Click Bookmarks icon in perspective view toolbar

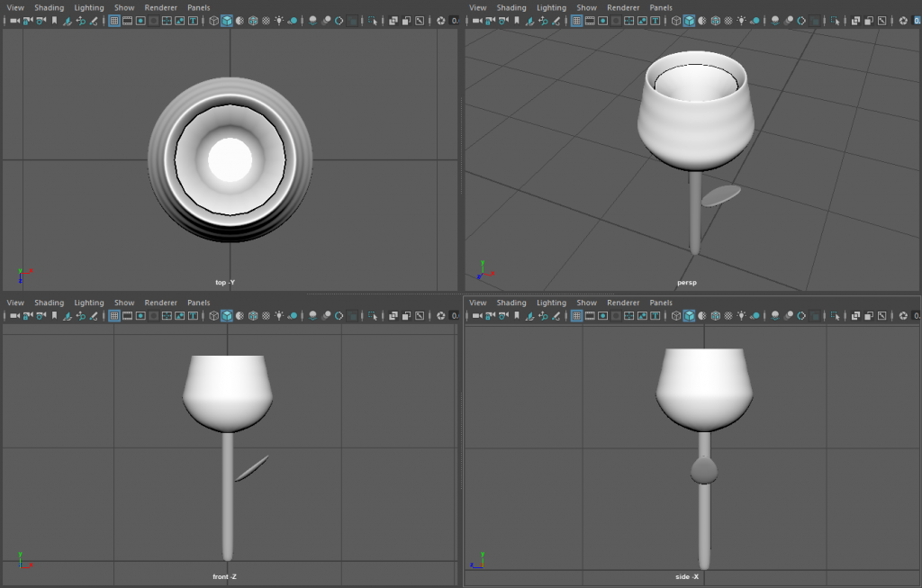(x=517, y=21)
